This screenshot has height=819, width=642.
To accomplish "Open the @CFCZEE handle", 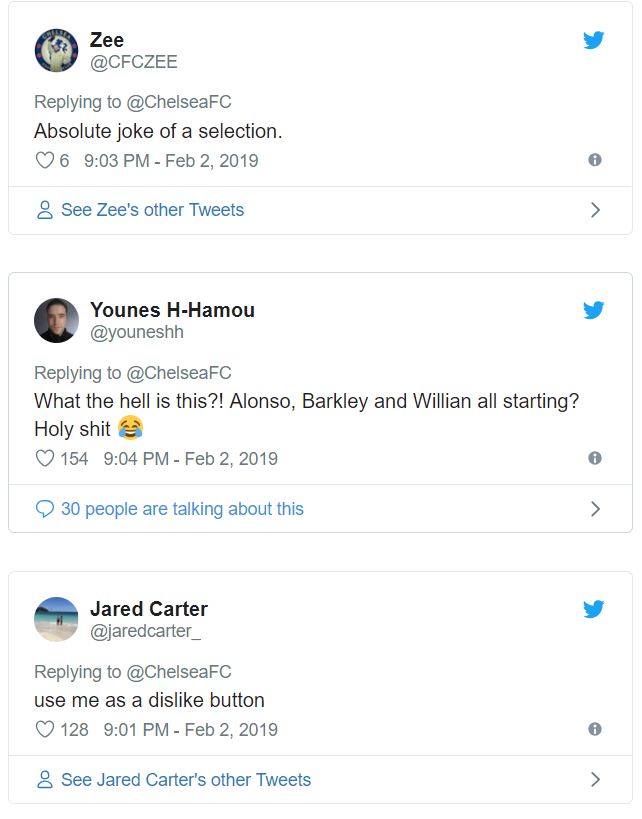I will pos(133,62).
